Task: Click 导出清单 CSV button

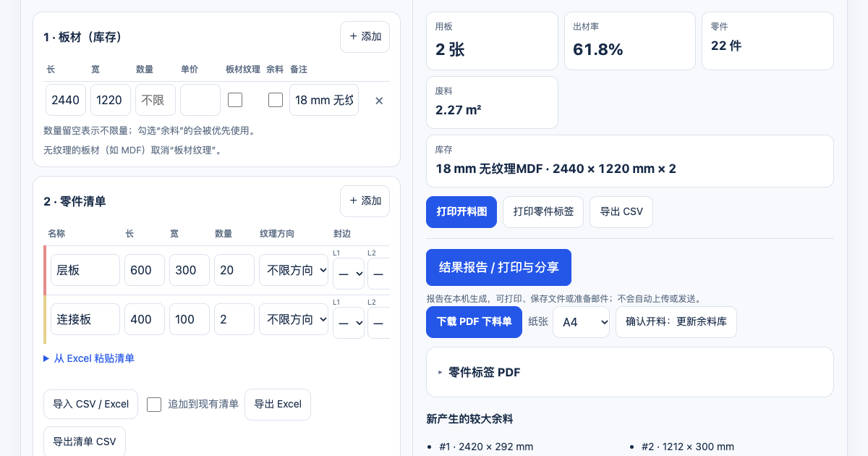Action: [x=85, y=442]
